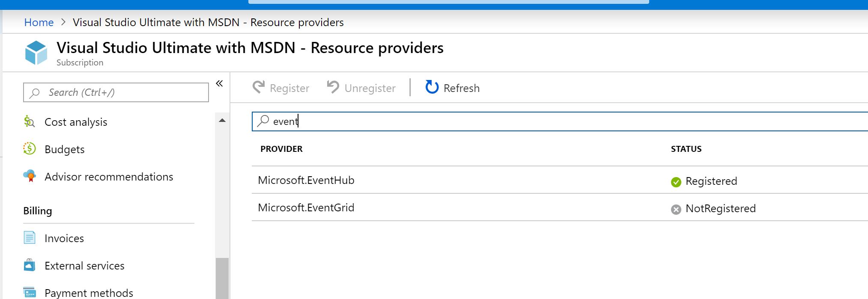This screenshot has height=299, width=868.
Task: Click the Refresh button
Action: (x=453, y=88)
